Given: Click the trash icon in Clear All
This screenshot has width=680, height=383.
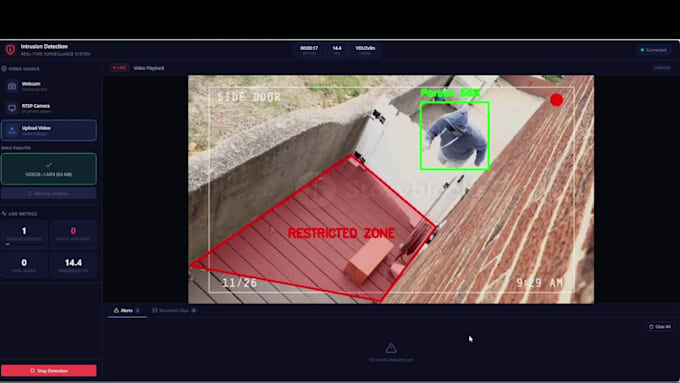Looking at the screenshot, I should (651, 327).
